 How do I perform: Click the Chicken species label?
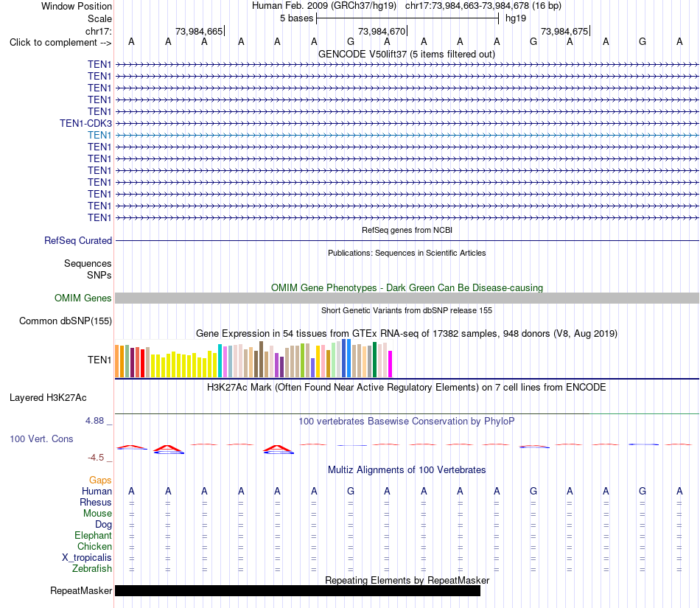pyautogui.click(x=94, y=546)
